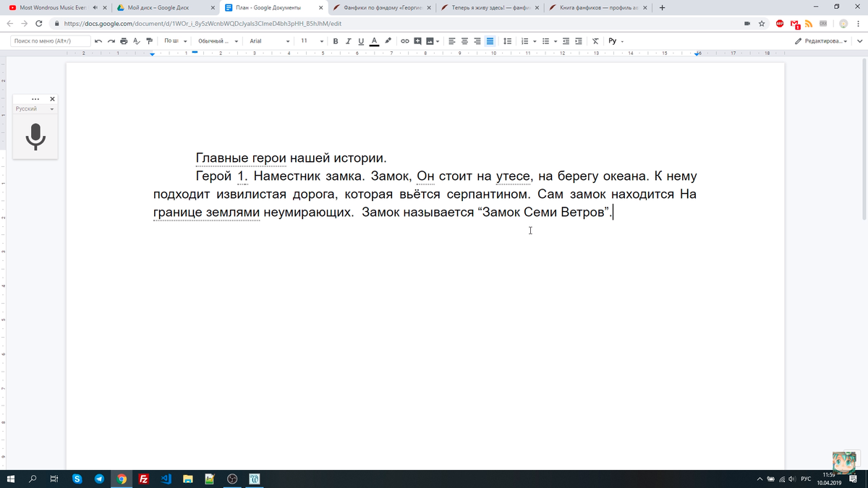The image size is (868, 488).
Task: Click the print icon
Action: coord(123,41)
